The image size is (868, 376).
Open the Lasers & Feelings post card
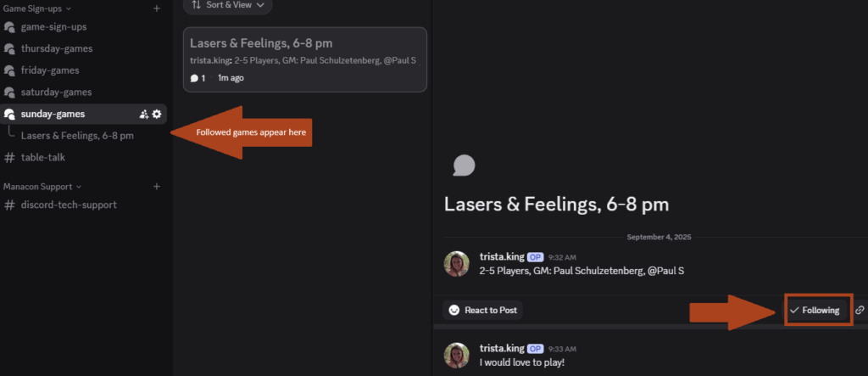pos(304,59)
